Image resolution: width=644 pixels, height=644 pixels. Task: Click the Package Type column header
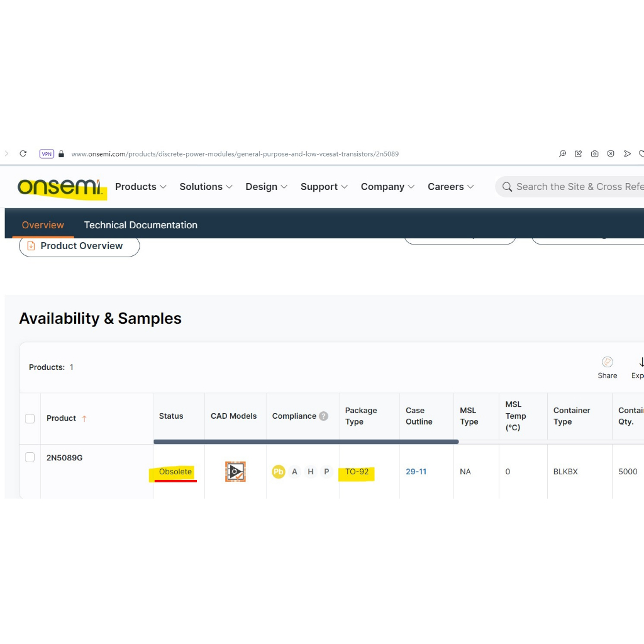(360, 416)
